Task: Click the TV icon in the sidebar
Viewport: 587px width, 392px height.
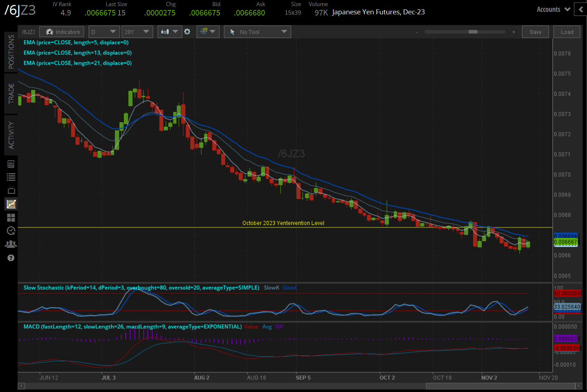Action: [x=11, y=190]
